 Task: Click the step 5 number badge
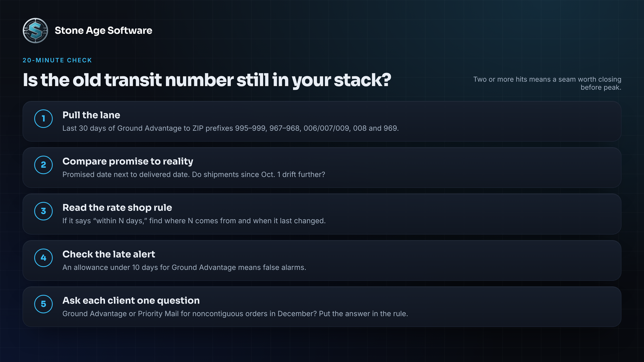pyautogui.click(x=43, y=304)
